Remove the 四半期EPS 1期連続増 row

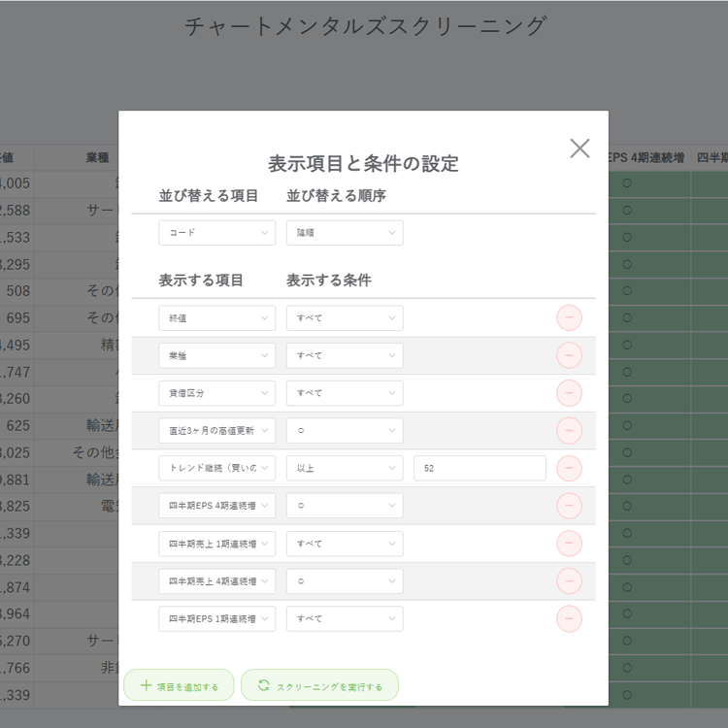(x=569, y=618)
